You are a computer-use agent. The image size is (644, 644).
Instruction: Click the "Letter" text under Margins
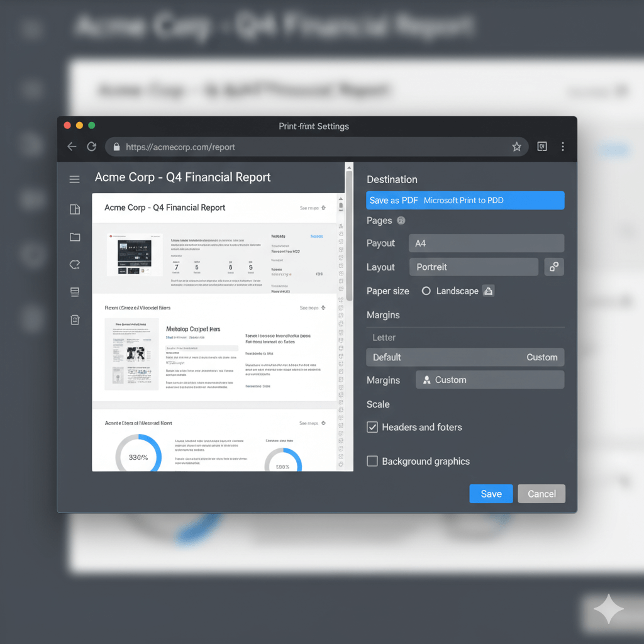click(x=384, y=338)
